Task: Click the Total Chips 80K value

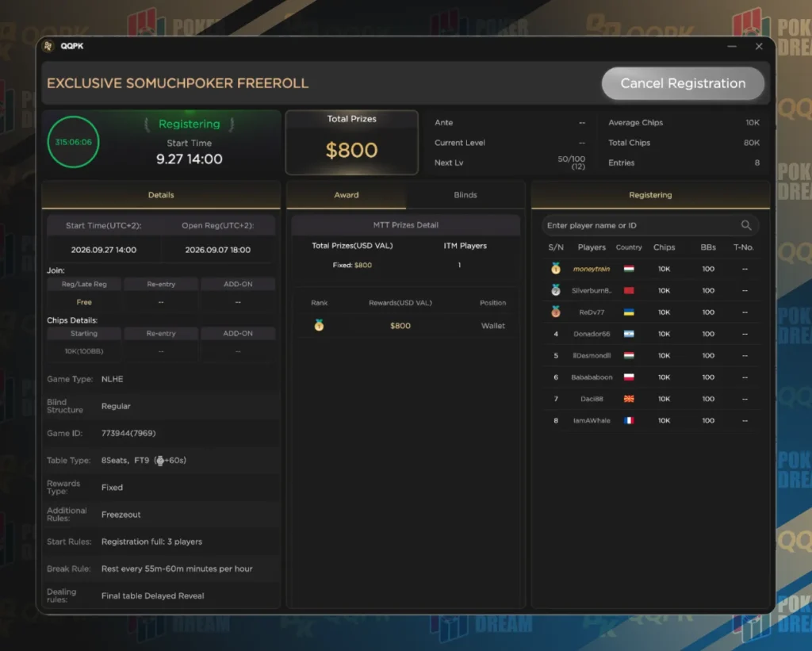Action: [752, 143]
